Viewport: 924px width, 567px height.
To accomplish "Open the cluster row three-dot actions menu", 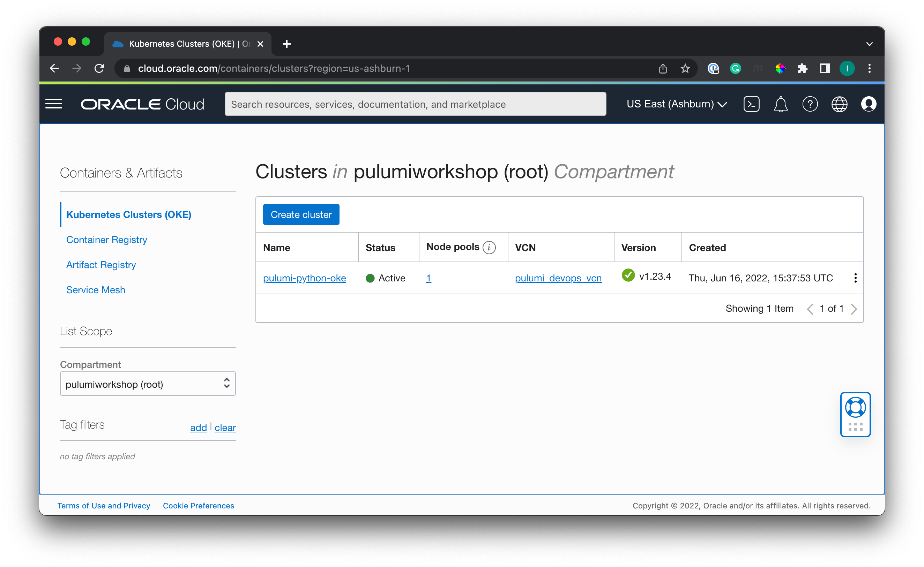I will (855, 278).
